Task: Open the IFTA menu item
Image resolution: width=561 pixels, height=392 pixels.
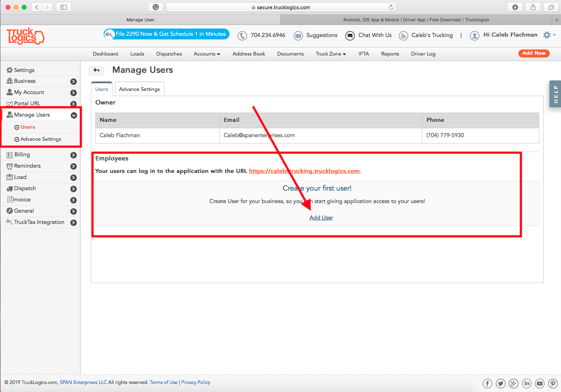Action: click(x=364, y=54)
